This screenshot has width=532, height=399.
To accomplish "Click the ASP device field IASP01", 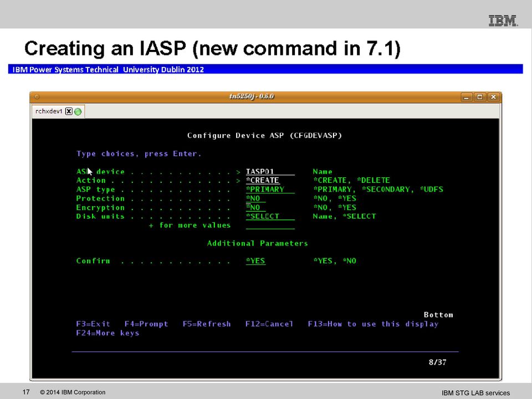I will click(x=270, y=171).
